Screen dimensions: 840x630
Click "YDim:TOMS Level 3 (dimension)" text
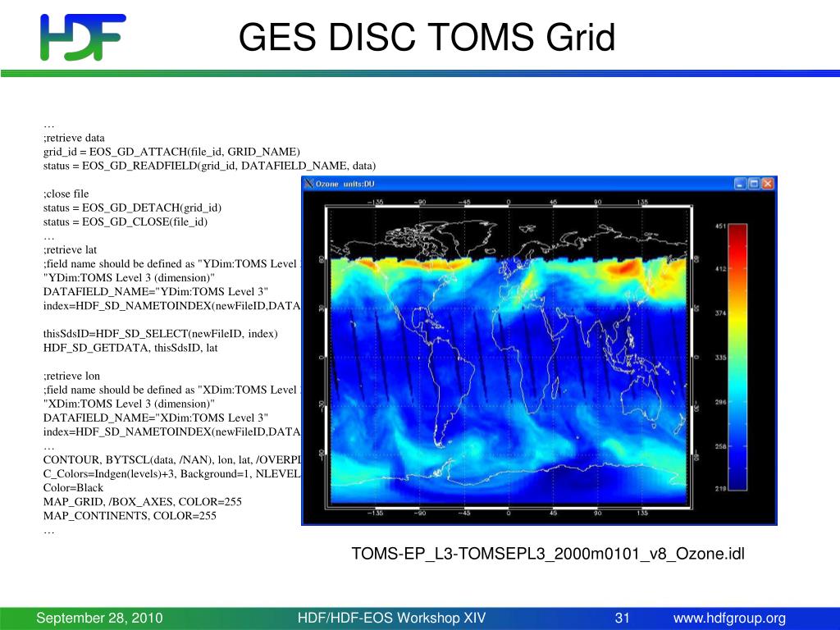tap(129, 277)
